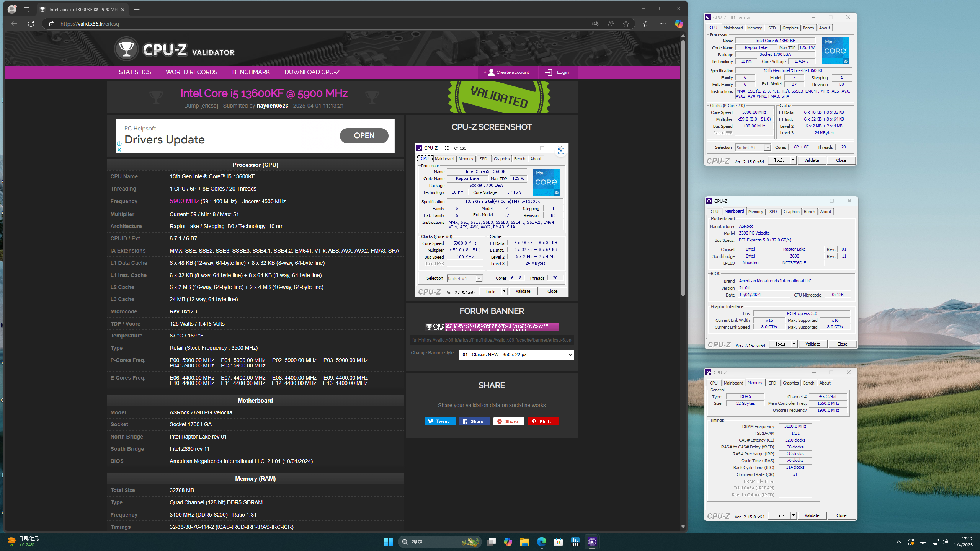View site information lock icon
The image size is (980, 551).
[x=51, y=24]
